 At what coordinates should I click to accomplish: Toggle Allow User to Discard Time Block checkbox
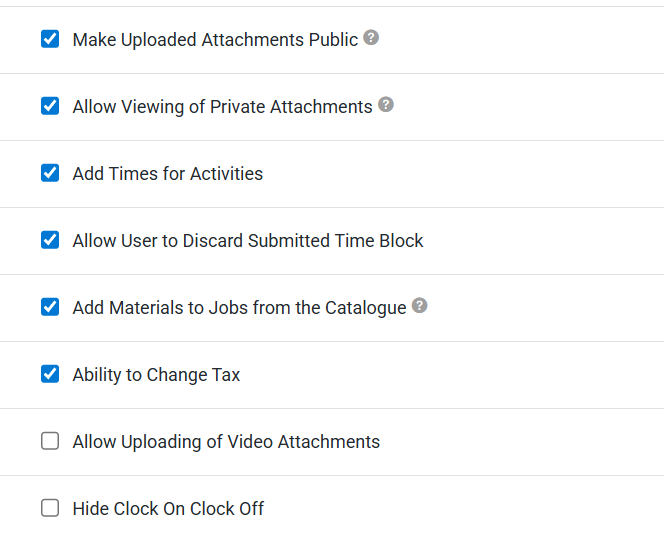click(x=50, y=240)
